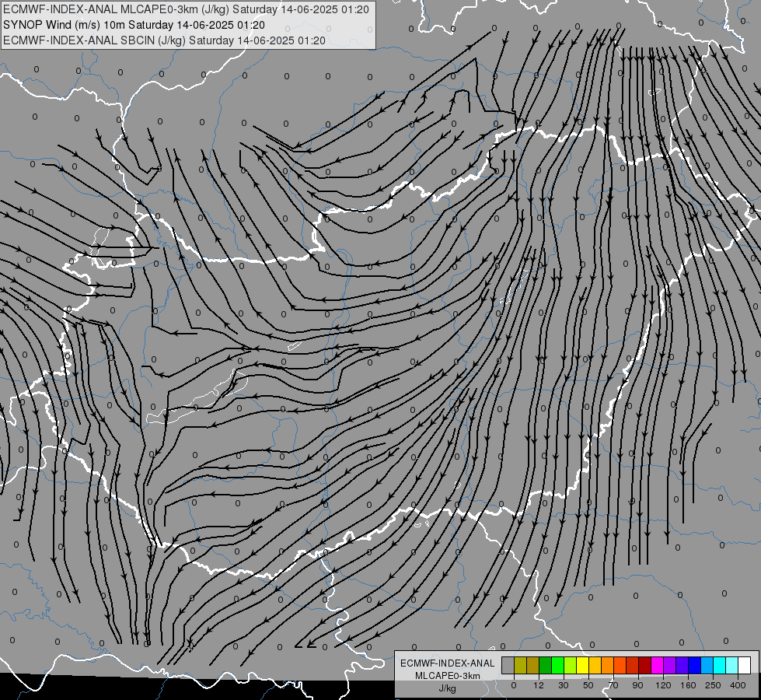
Task: Click the legend tick label 400
Action: (738, 685)
